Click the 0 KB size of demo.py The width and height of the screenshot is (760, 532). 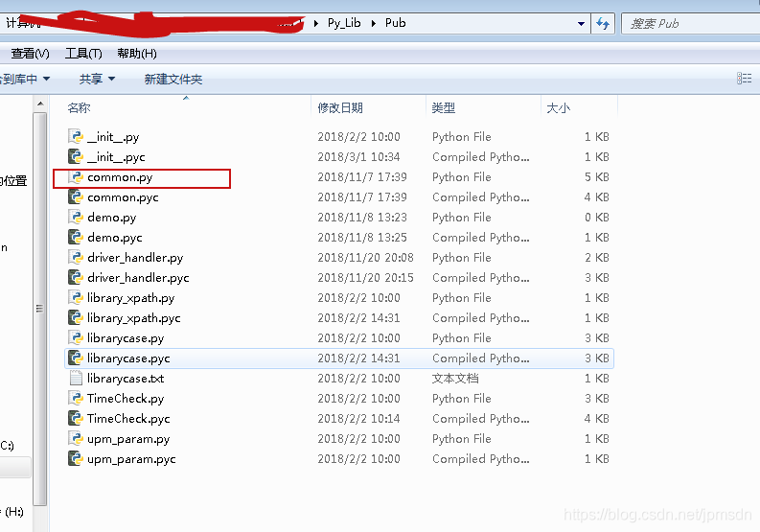click(597, 218)
